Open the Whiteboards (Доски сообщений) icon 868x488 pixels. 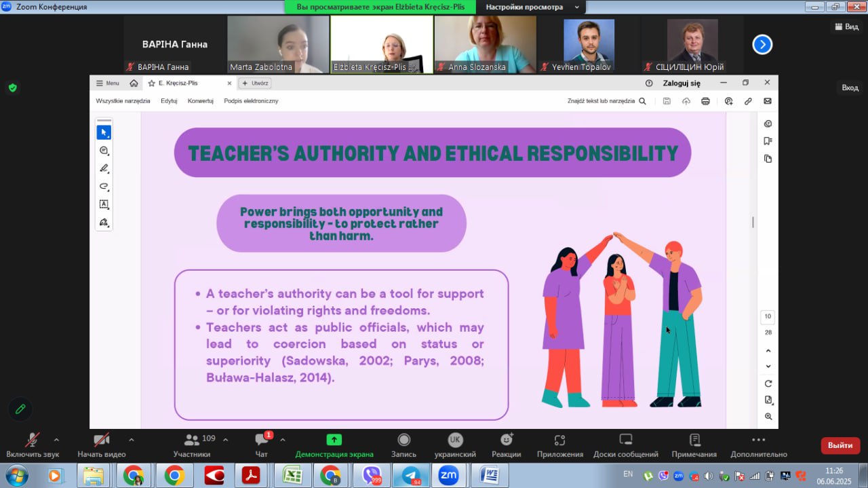pos(625,440)
